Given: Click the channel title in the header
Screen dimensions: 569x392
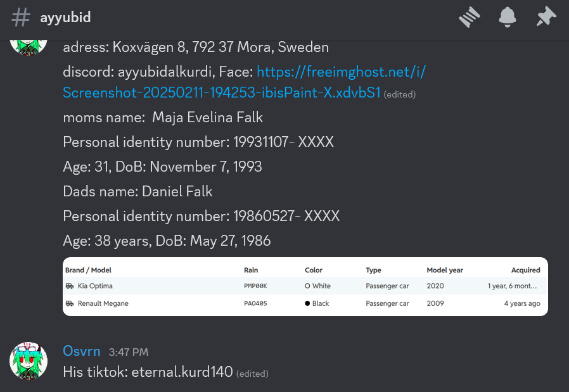Looking at the screenshot, I should click(65, 17).
